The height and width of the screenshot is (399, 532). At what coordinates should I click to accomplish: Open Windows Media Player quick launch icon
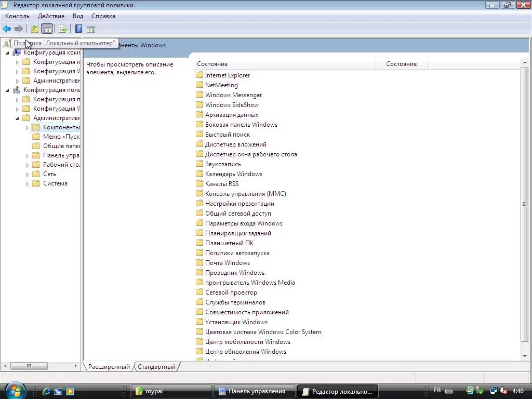click(x=70, y=391)
